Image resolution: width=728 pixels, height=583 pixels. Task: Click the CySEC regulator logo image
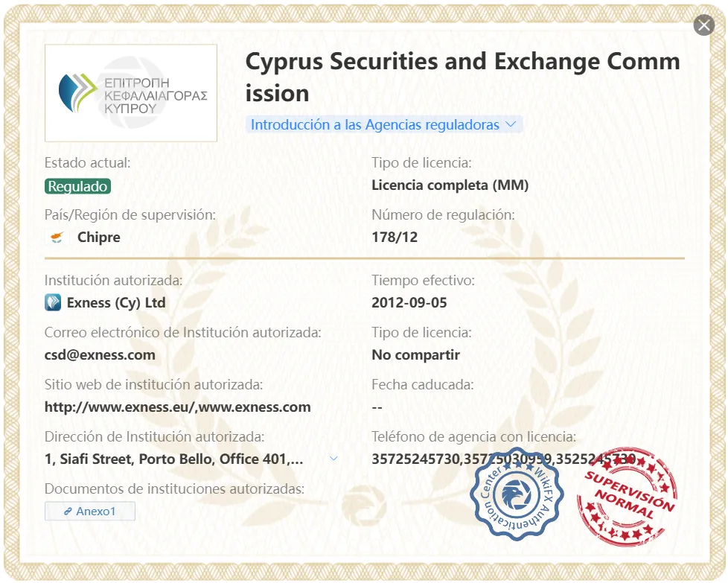coord(131,93)
